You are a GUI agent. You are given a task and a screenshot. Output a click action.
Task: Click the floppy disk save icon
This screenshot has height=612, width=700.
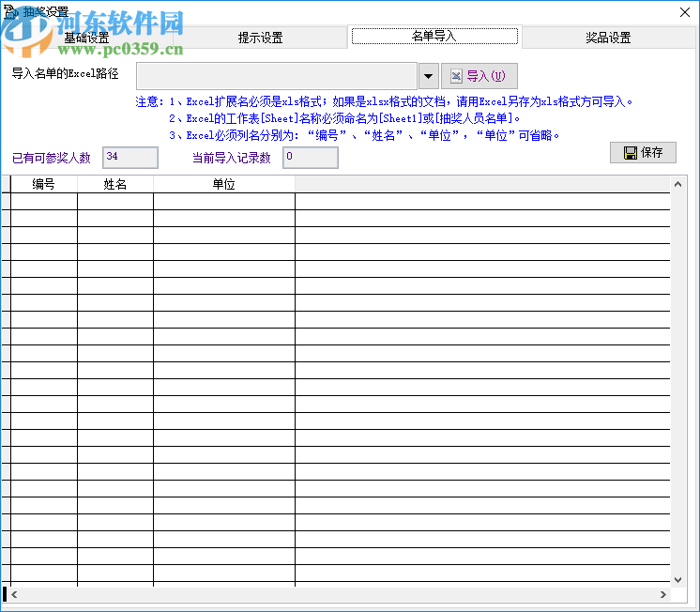(x=631, y=153)
